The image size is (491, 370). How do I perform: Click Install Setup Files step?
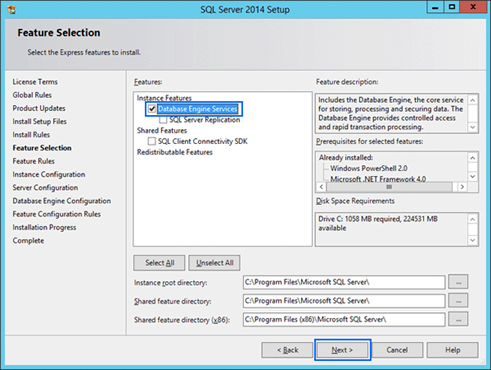(x=40, y=121)
